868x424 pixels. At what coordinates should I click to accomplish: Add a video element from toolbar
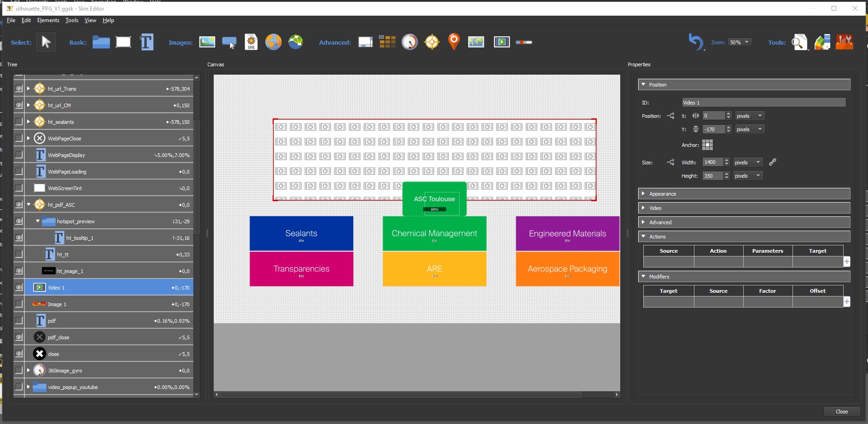501,42
